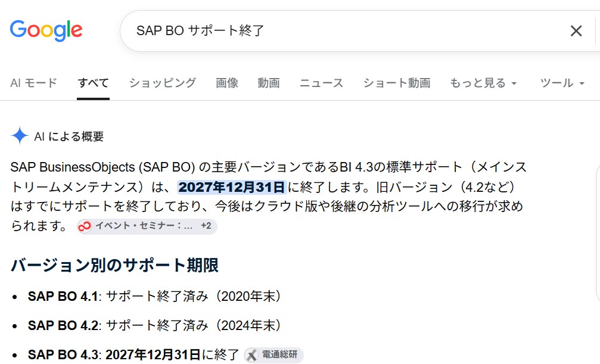The height and width of the screenshot is (364, 600).
Task: Click the +2 sources count
Action: pyautogui.click(x=206, y=226)
